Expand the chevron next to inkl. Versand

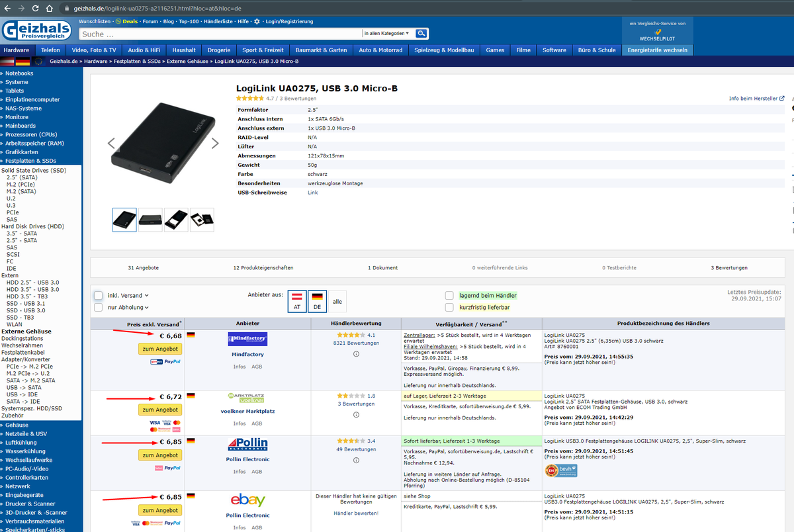[x=146, y=296]
